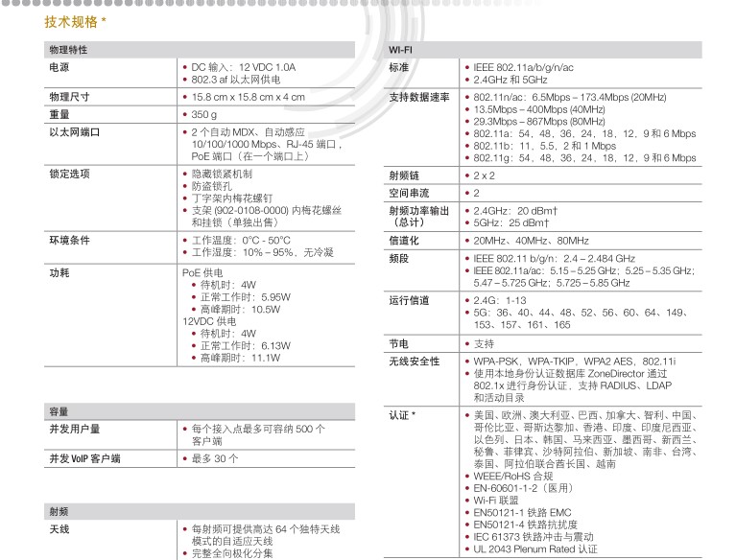Select 29.3Mbps – 867Mbps (80MHz) line
The image size is (736, 560).
coord(539,121)
